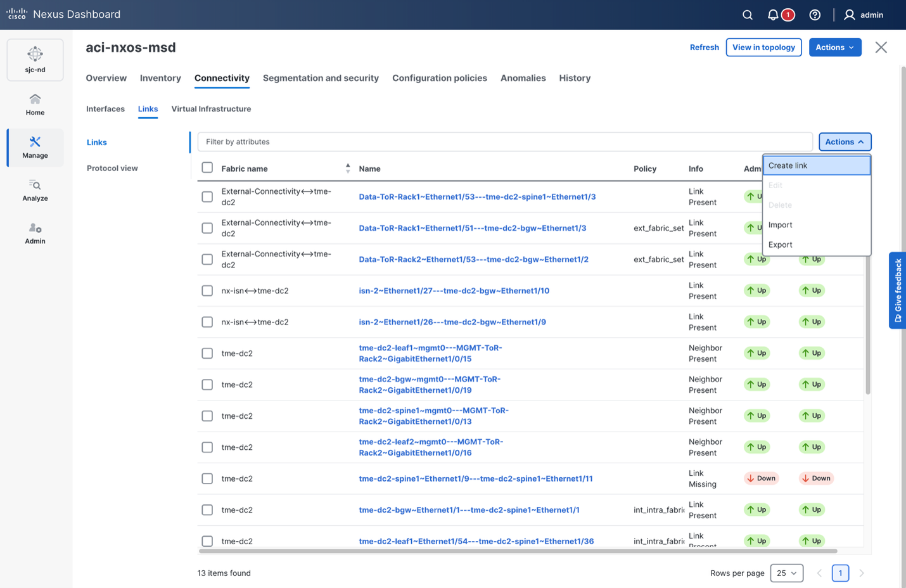Click Up oper status for isn-2 Ethernet1/26 row
The image size is (906, 588).
point(812,322)
